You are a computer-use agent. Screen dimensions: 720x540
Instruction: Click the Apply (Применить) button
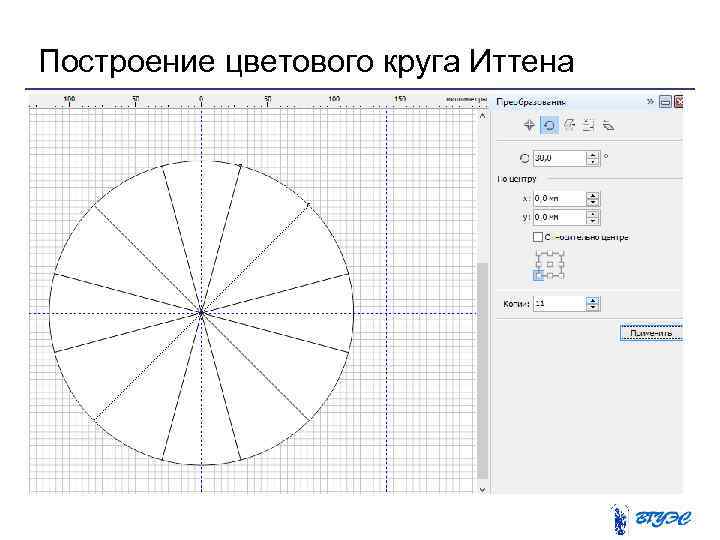click(x=651, y=333)
